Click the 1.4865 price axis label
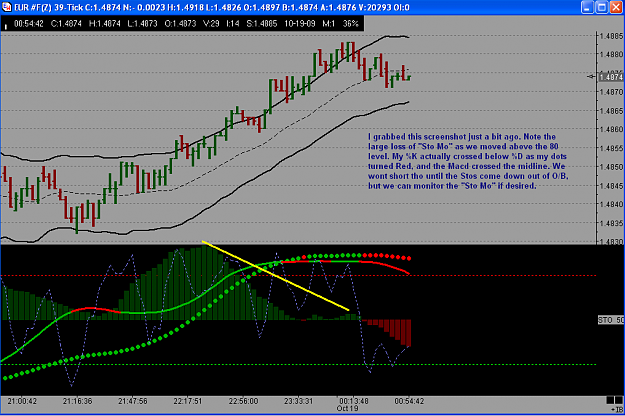Viewport: 625px width, 416px height. (611, 110)
